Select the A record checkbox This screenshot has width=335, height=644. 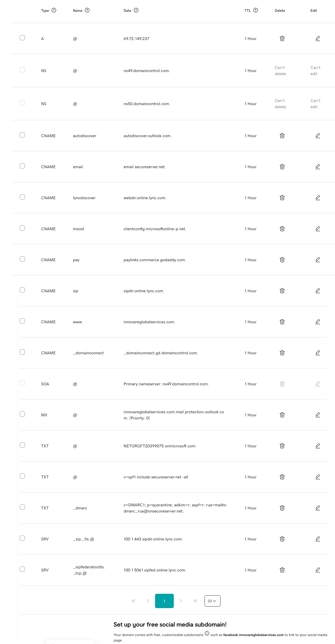22,38
